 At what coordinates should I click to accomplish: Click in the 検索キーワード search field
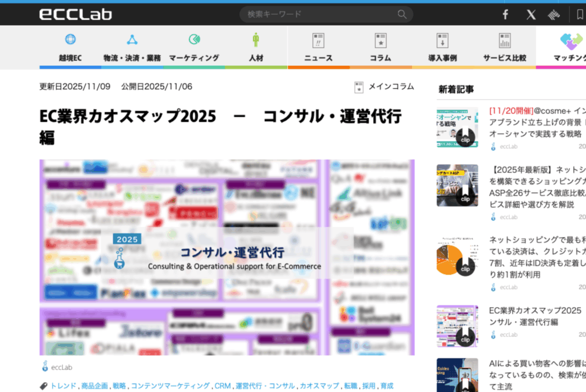pos(318,14)
